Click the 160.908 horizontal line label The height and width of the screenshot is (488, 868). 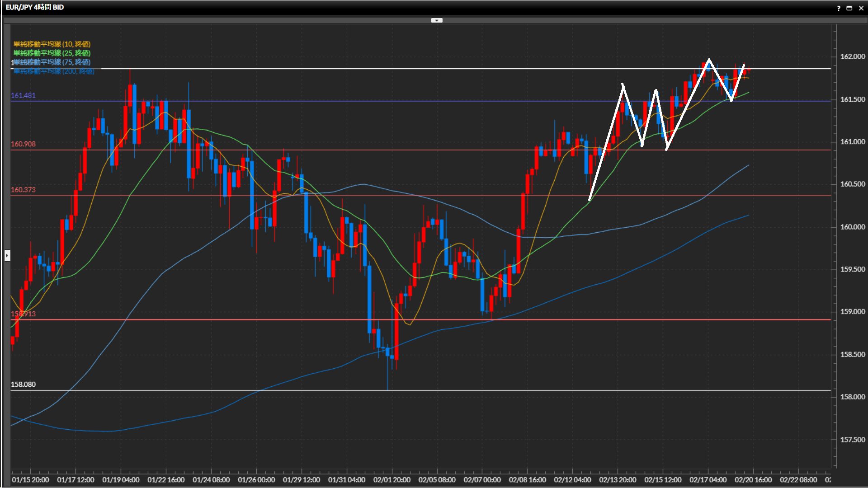click(x=23, y=144)
